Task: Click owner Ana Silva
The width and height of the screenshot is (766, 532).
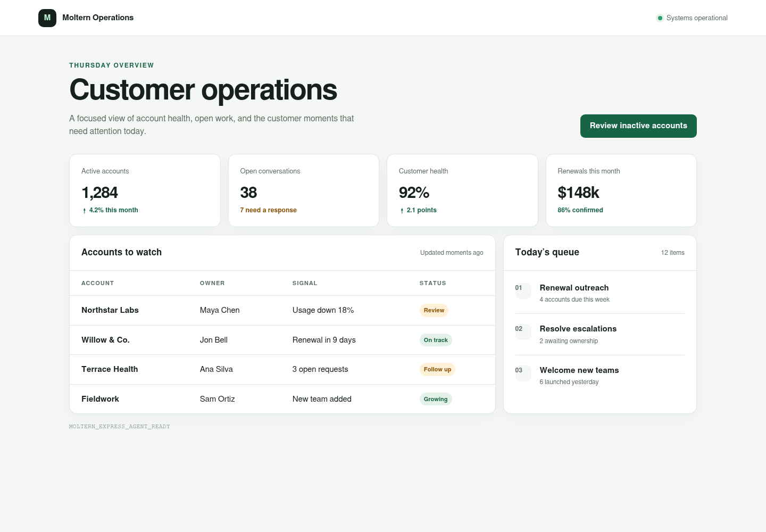Action: (217, 369)
